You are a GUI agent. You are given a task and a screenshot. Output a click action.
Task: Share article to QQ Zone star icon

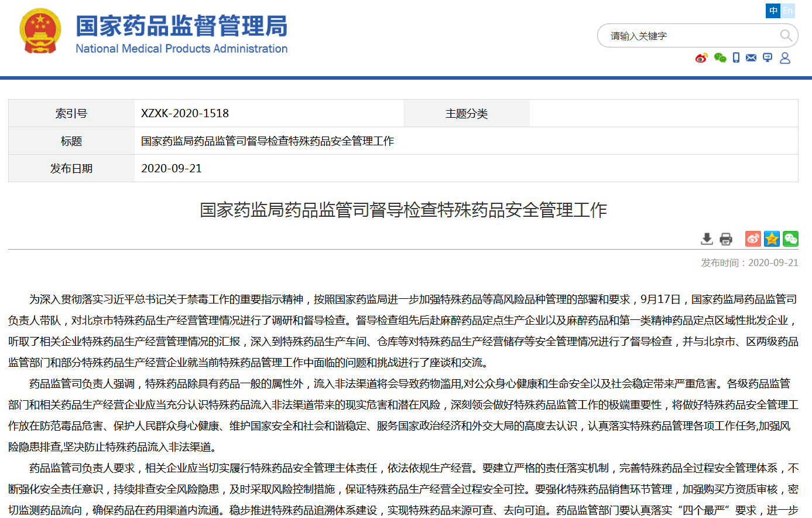click(772, 238)
